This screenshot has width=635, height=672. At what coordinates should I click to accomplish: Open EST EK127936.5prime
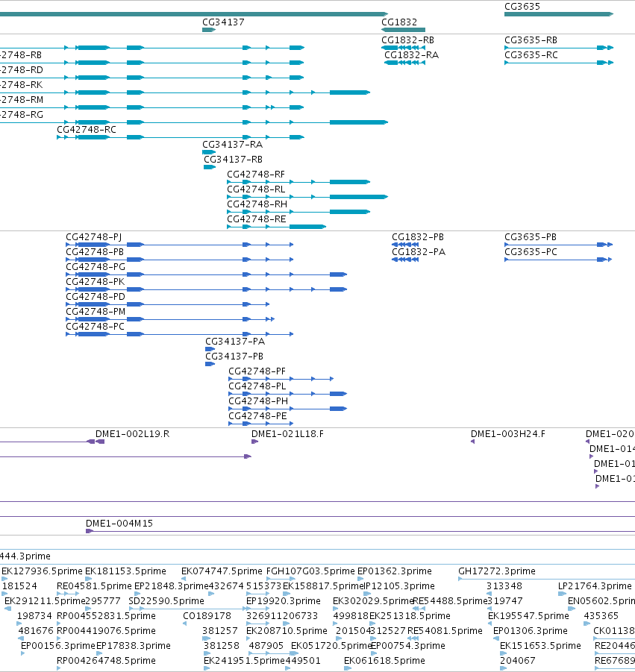(42, 571)
